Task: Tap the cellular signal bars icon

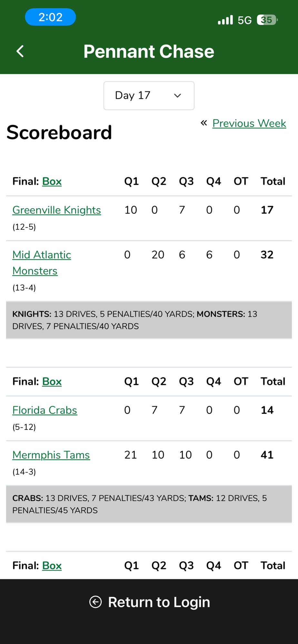Action: coord(225,20)
